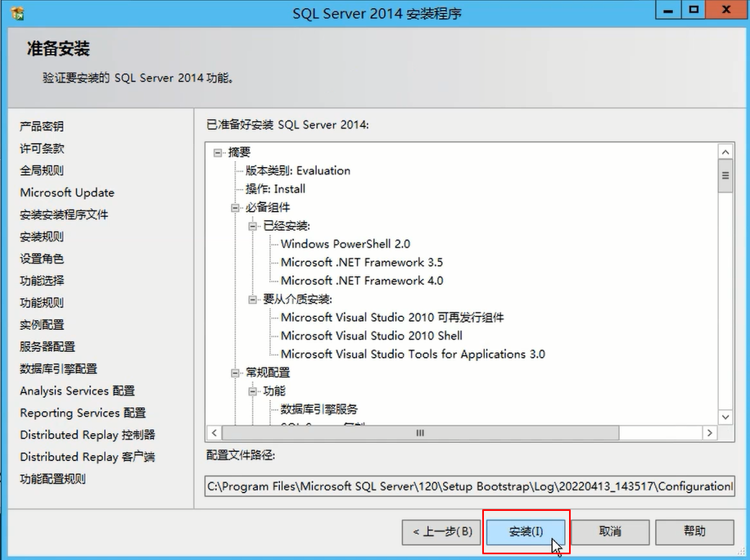Click the horizontal scrollbar right arrow
750x560 pixels.
point(710,433)
